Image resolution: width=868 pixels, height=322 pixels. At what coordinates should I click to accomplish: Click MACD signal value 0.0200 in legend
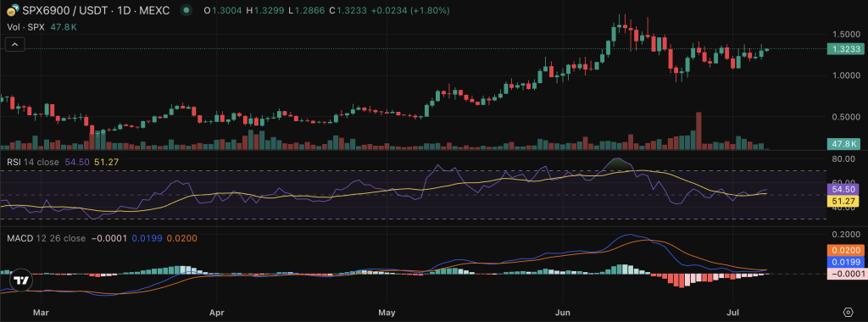pyautogui.click(x=181, y=238)
